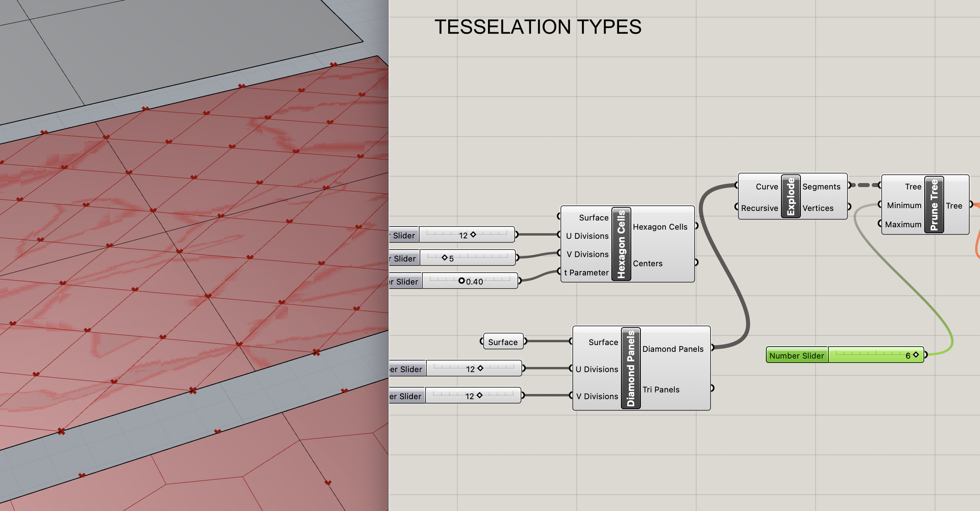Click the Hexagon Cells output port
Screen dimensions: 980x511
point(696,226)
